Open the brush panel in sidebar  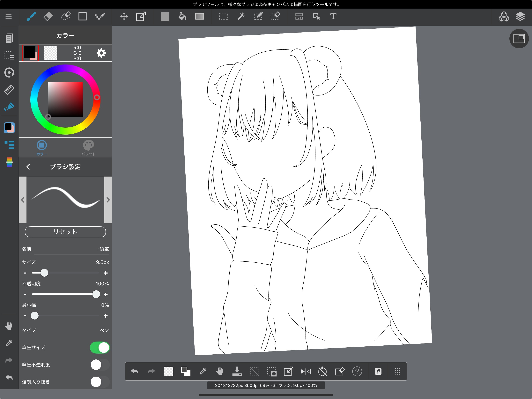click(x=9, y=107)
